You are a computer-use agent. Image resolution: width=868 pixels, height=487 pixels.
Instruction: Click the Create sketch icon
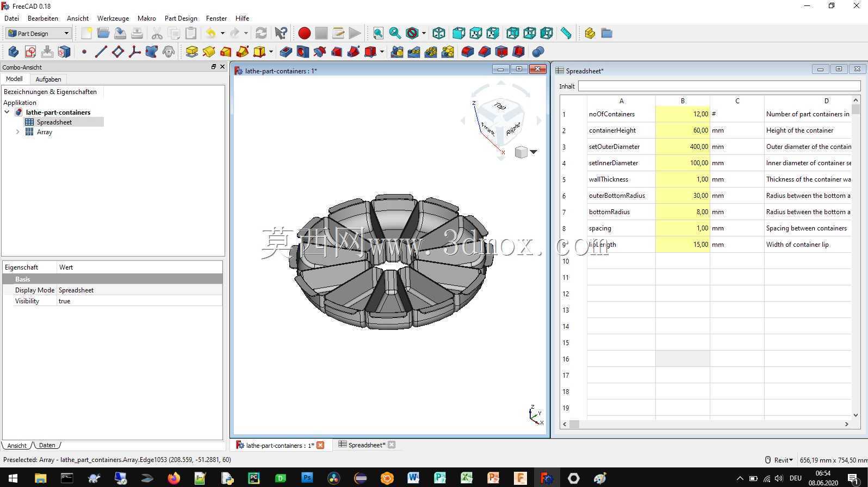(30, 52)
